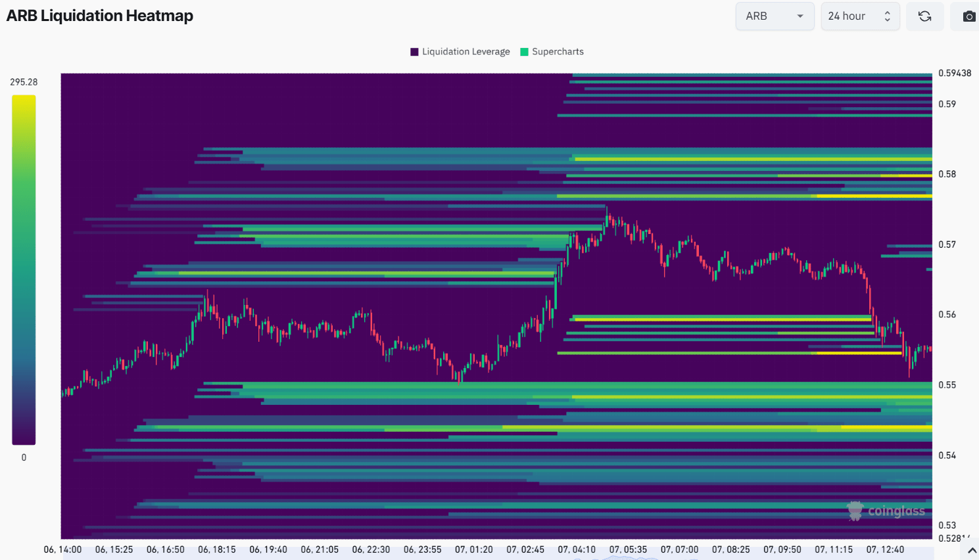
Task: Click the green Supercharts legend swatch
Action: point(524,52)
